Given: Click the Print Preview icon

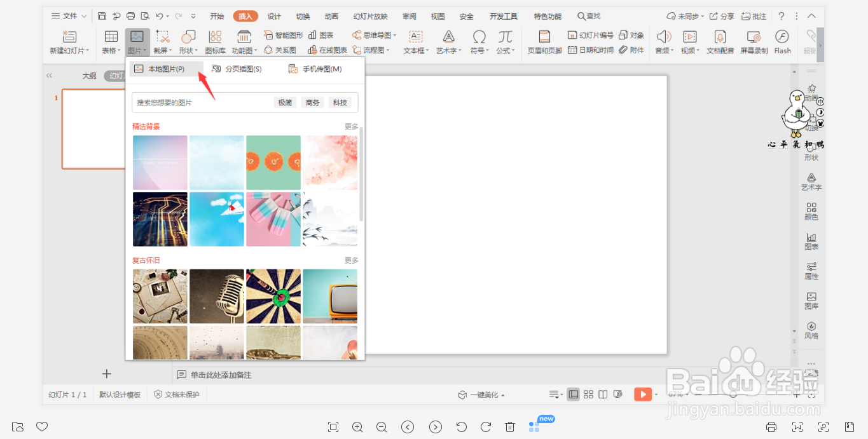Looking at the screenshot, I should (x=145, y=16).
